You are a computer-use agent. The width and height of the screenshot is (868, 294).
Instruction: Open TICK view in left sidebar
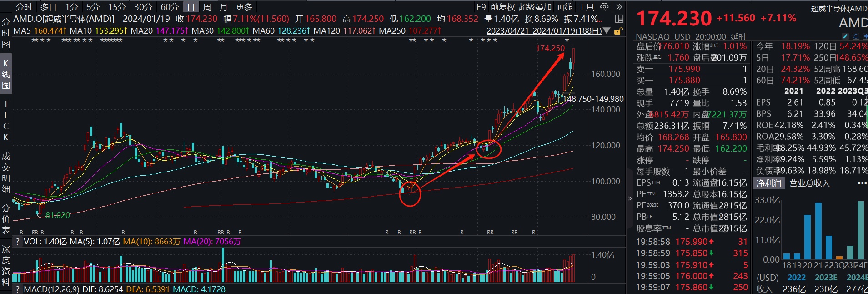5,121
